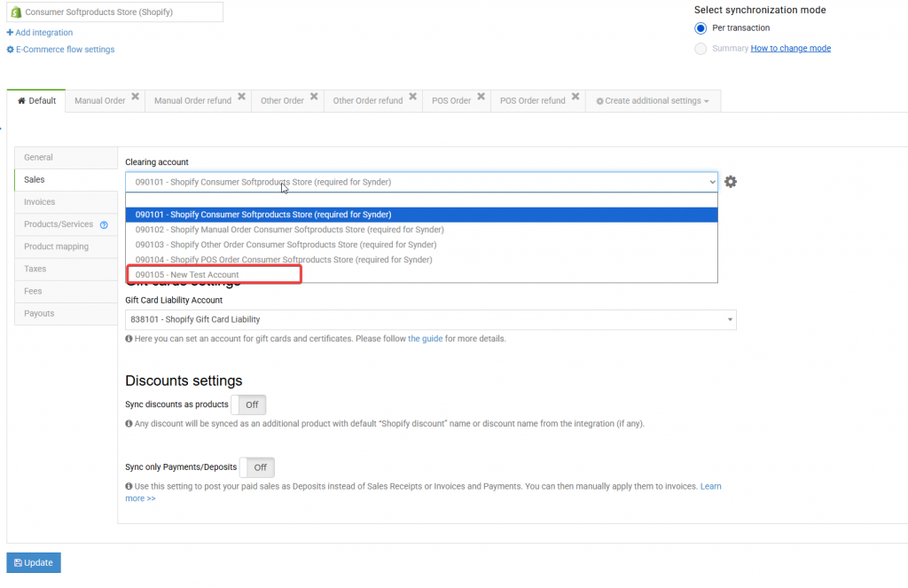The width and height of the screenshot is (908, 588).
Task: Click the Consumer Softproducts Store integration field
Action: [x=114, y=12]
